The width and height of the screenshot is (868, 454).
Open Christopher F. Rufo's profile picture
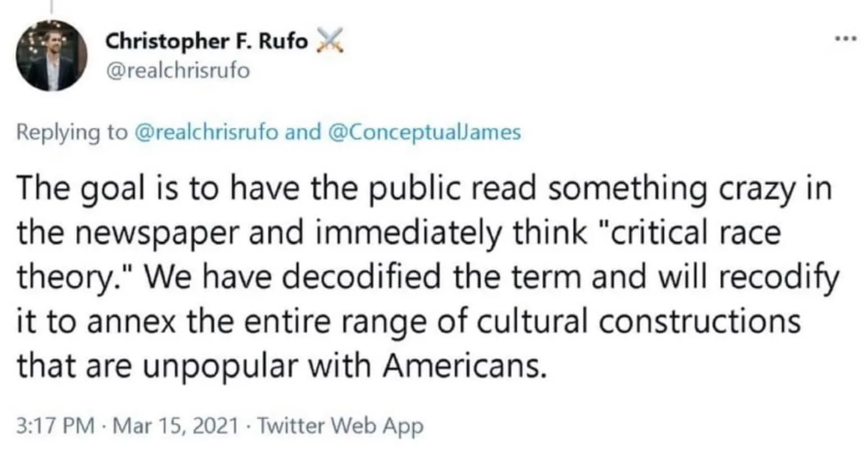(x=52, y=56)
